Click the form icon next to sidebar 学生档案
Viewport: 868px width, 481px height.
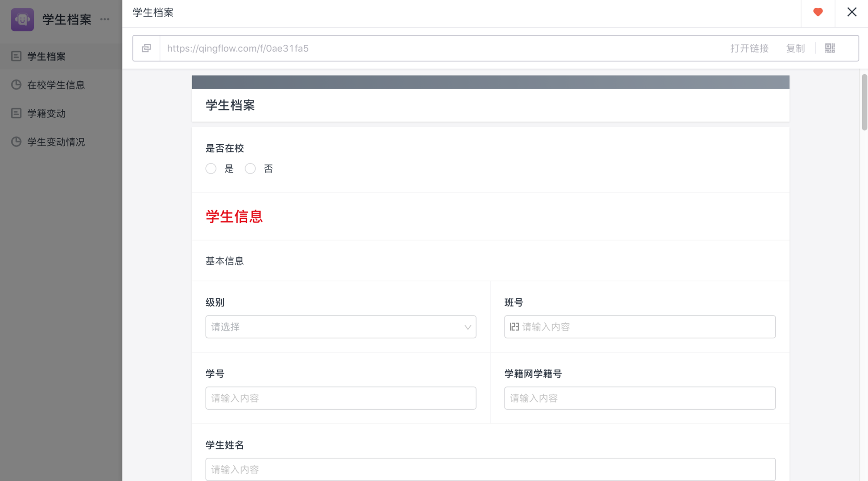coord(16,56)
